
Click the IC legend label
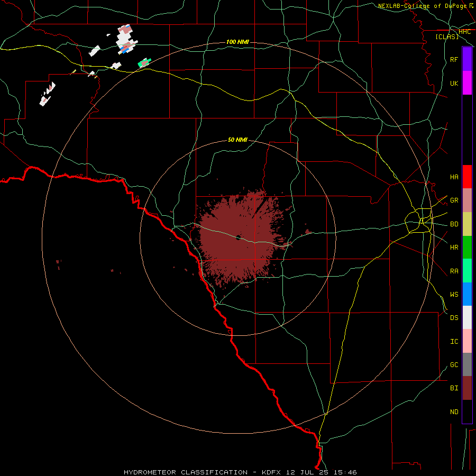coord(454,342)
